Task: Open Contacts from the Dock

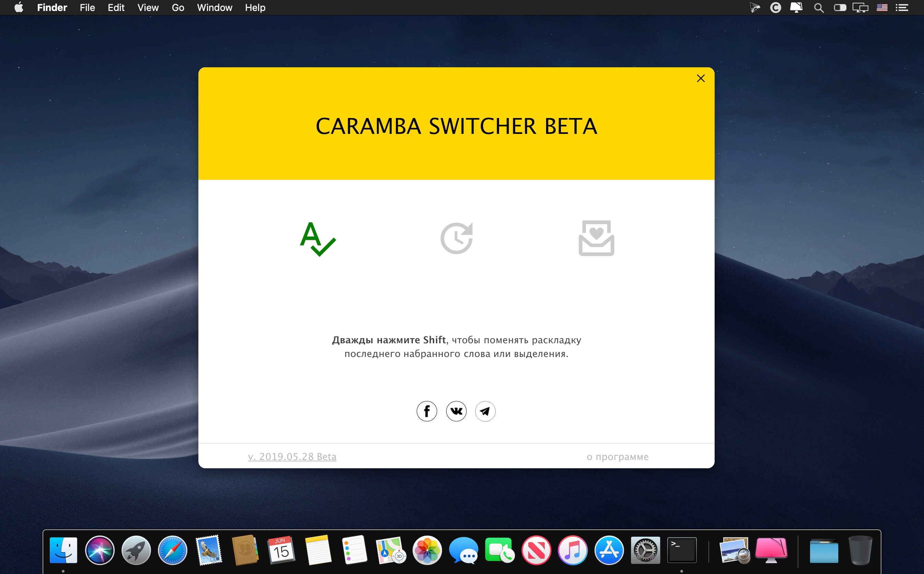Action: (245, 550)
